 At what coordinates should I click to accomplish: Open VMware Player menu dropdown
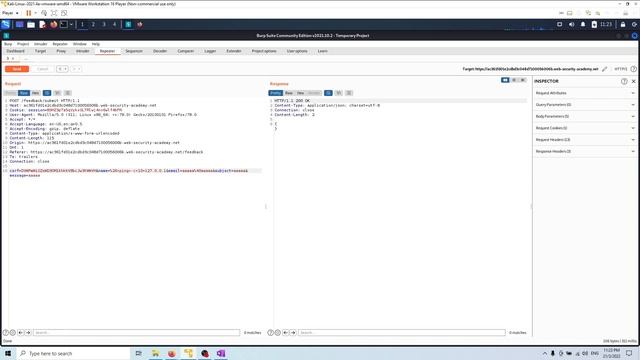click(x=10, y=13)
